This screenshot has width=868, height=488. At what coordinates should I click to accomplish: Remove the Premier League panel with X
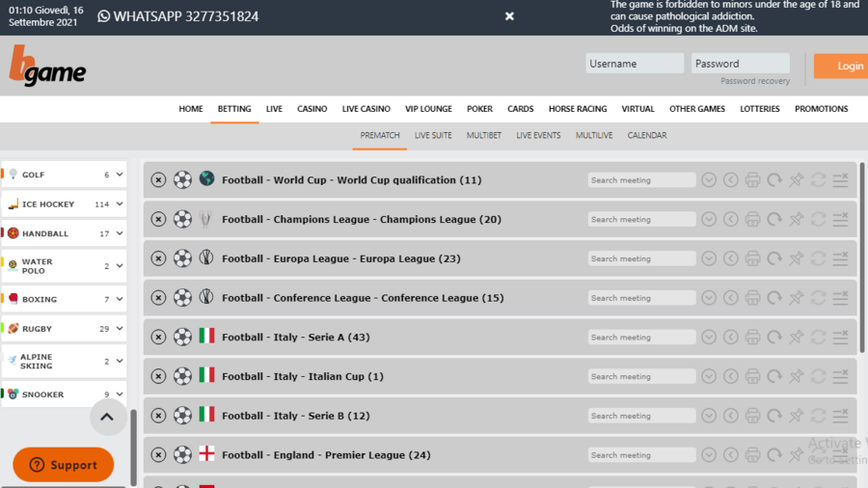[158, 455]
